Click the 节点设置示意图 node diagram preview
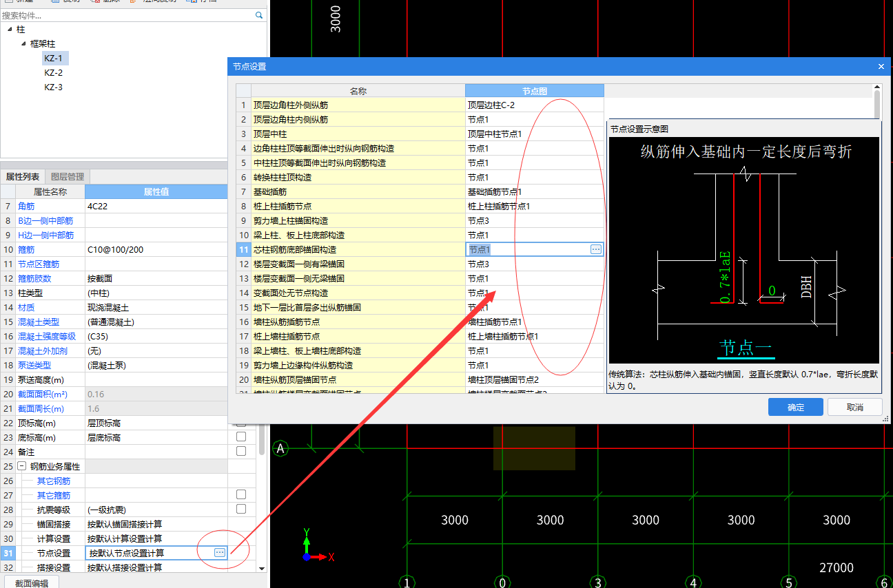Screen dimensions: 893x588 pyautogui.click(x=744, y=250)
